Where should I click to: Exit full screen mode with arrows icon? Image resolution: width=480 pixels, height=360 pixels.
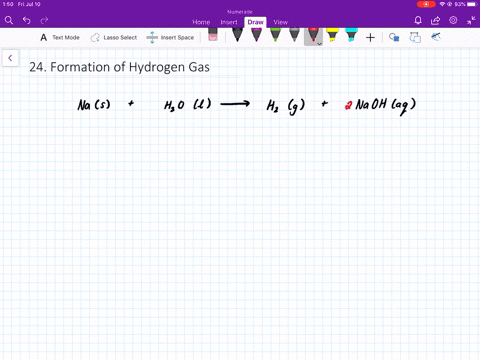click(471, 21)
